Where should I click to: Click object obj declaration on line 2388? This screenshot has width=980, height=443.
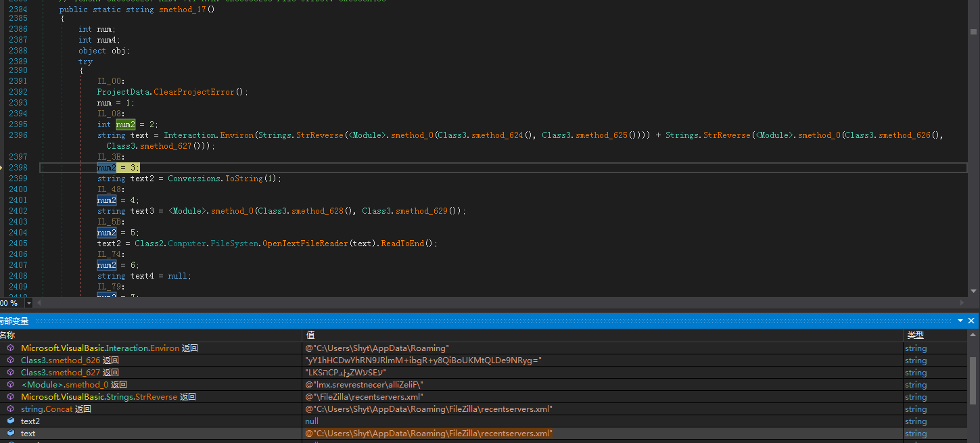(104, 51)
